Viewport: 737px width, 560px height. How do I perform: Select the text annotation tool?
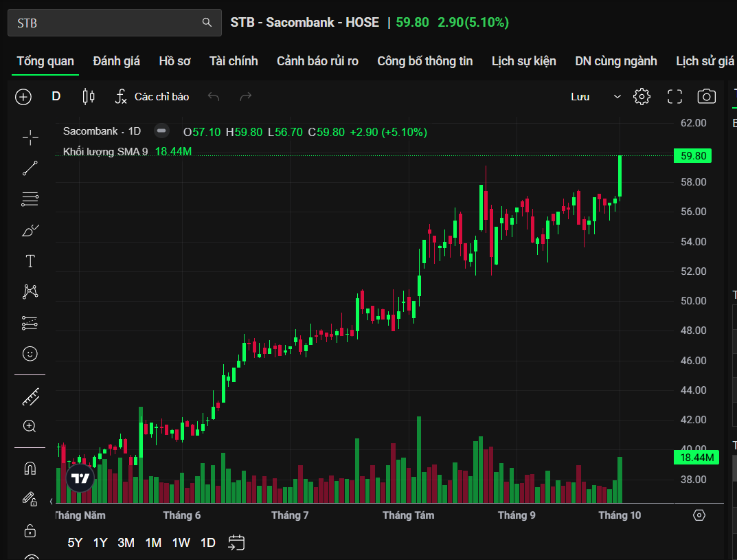click(30, 261)
